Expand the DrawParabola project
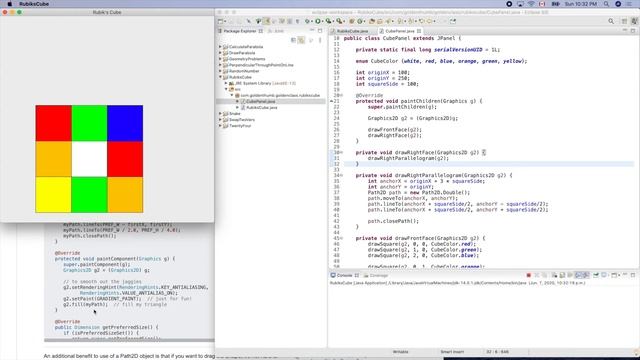The height and width of the screenshot is (360, 640). coord(220,53)
